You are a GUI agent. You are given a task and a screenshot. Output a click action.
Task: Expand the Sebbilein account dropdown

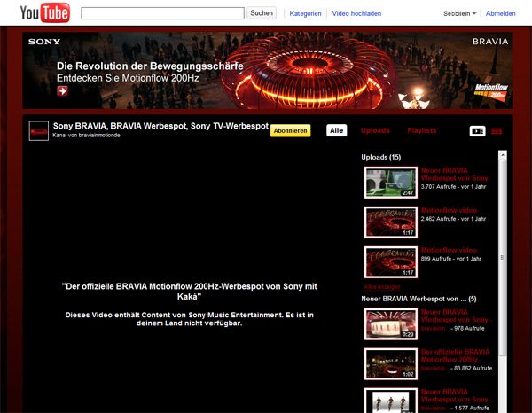pos(460,14)
